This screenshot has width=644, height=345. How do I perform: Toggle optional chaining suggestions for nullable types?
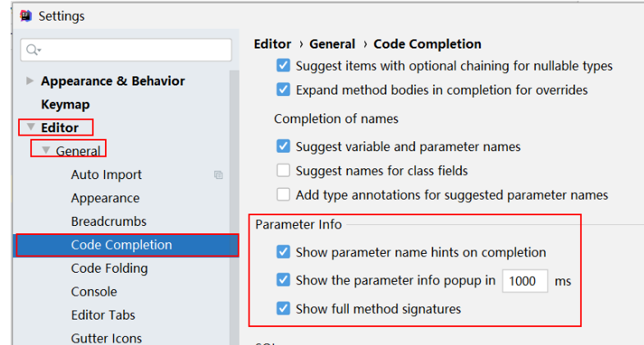(x=283, y=66)
